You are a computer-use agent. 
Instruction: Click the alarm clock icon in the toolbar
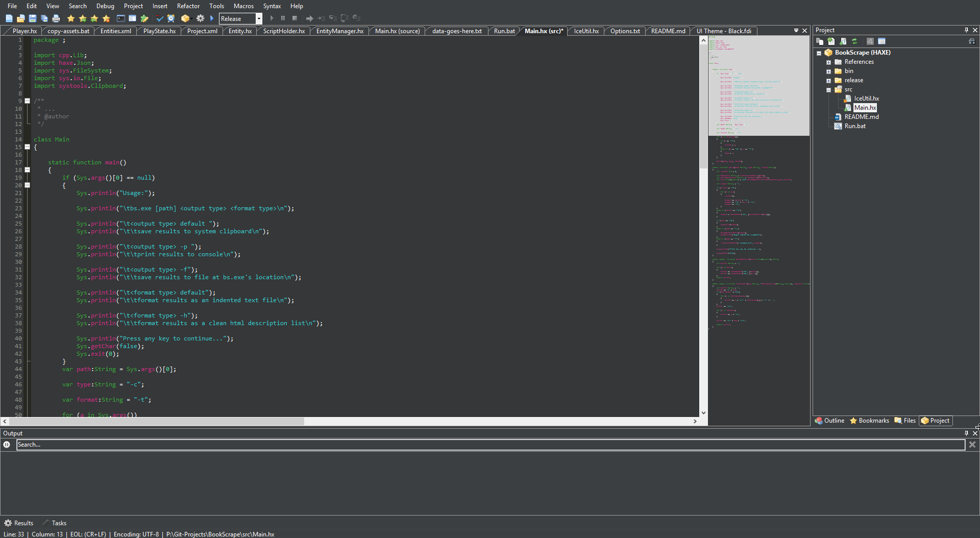coord(171,18)
